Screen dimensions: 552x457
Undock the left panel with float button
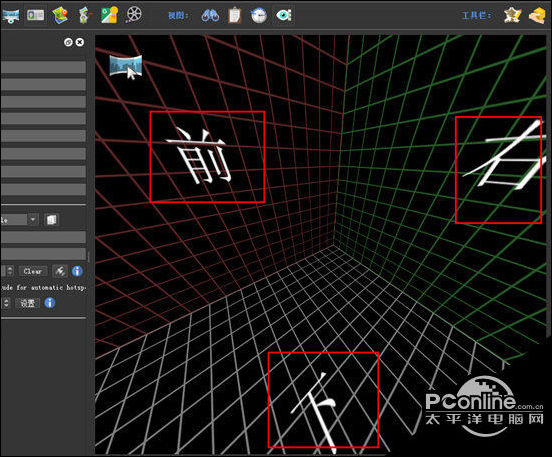click(68, 42)
